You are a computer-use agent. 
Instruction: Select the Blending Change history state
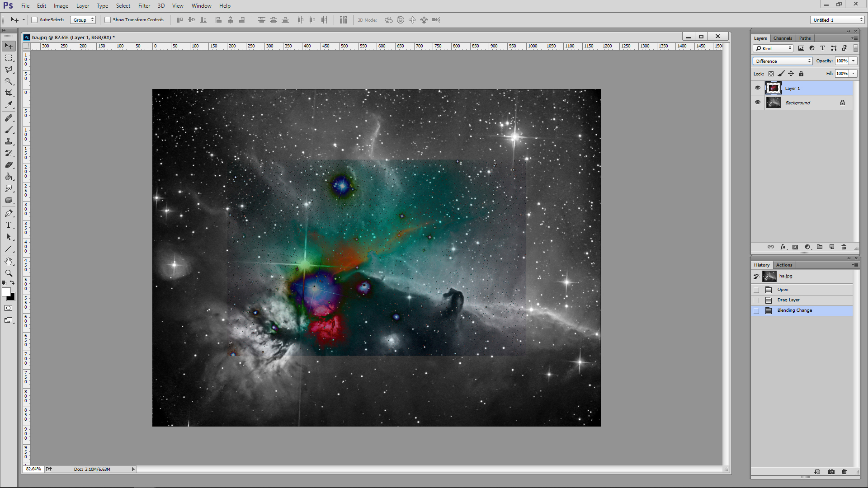802,310
